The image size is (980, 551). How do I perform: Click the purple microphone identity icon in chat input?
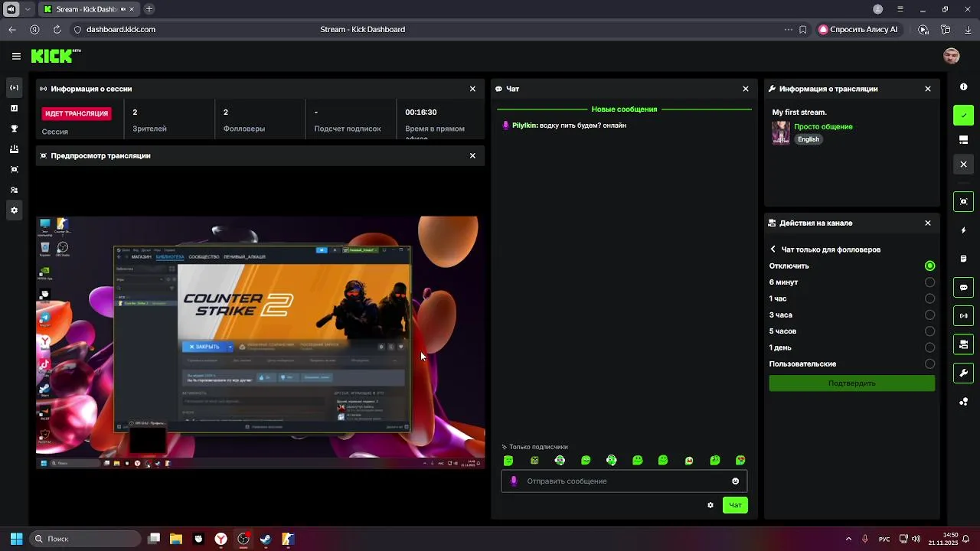(514, 481)
